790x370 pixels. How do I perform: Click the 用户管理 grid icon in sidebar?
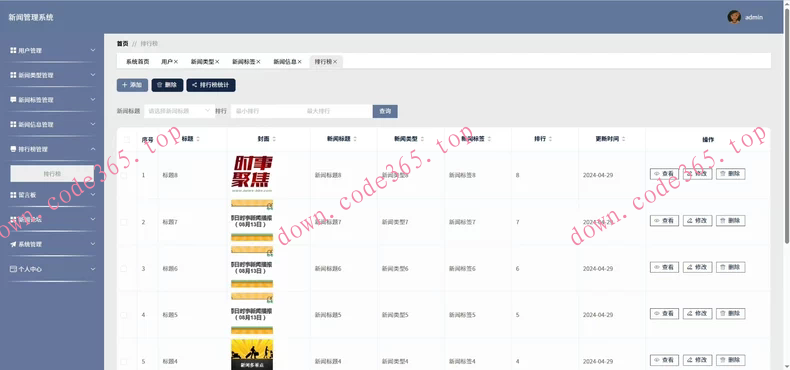13,50
